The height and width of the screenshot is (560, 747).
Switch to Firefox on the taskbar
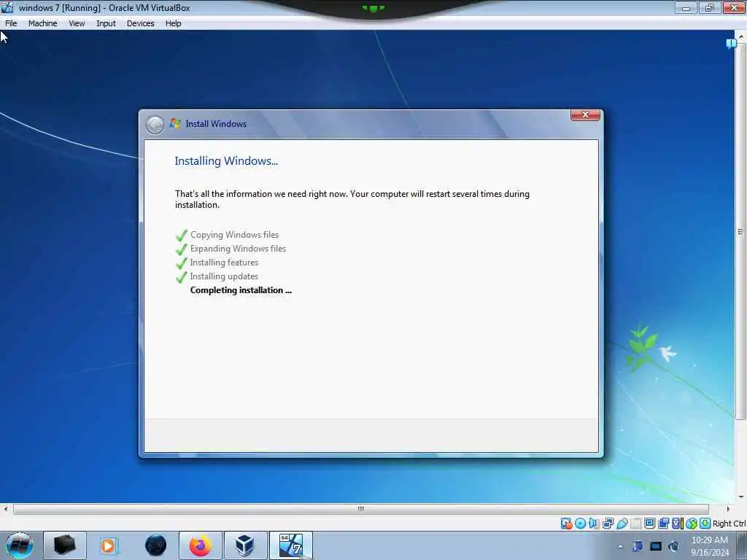tap(201, 545)
